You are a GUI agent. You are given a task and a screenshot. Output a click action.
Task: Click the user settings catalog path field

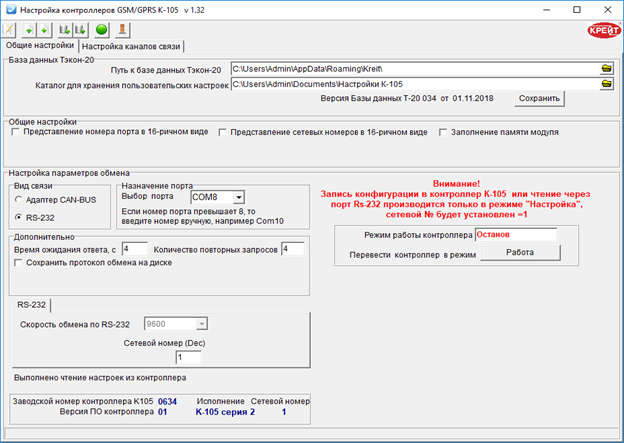coord(415,84)
